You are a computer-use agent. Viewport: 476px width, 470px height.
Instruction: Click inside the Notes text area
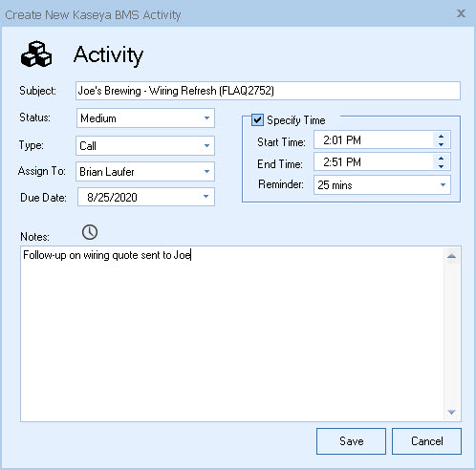tap(232, 333)
